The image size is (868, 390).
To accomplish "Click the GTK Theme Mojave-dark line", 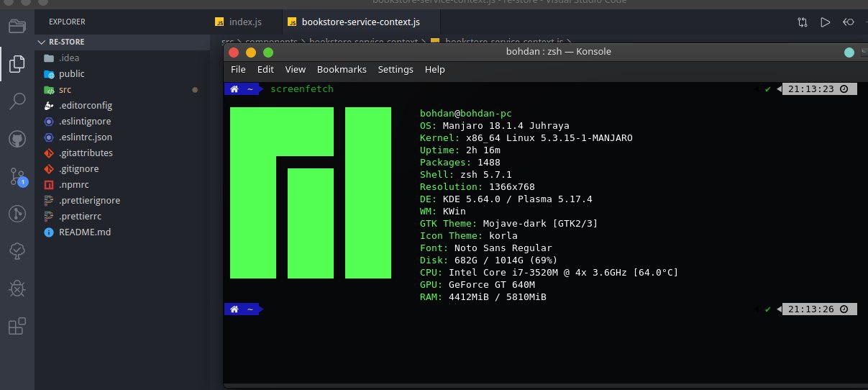I will [x=509, y=224].
